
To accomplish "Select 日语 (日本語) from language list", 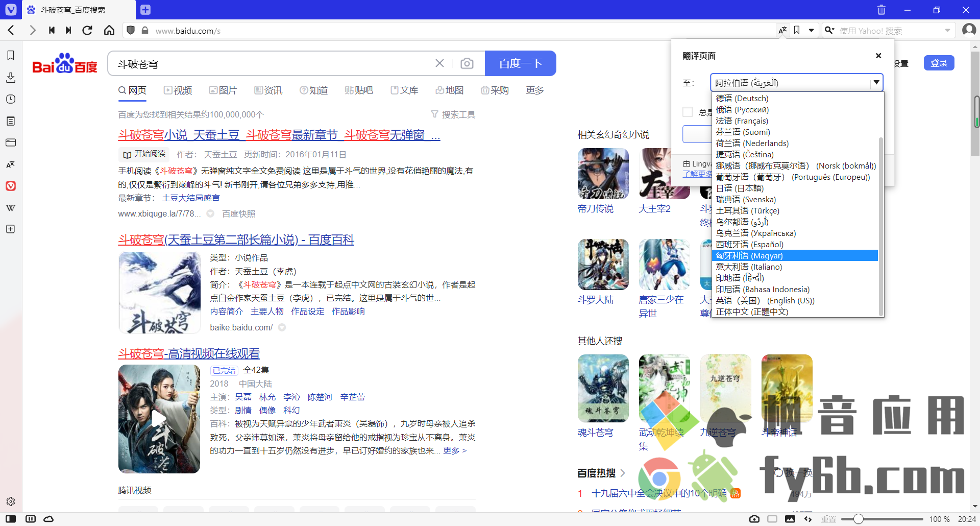I will click(x=795, y=188).
